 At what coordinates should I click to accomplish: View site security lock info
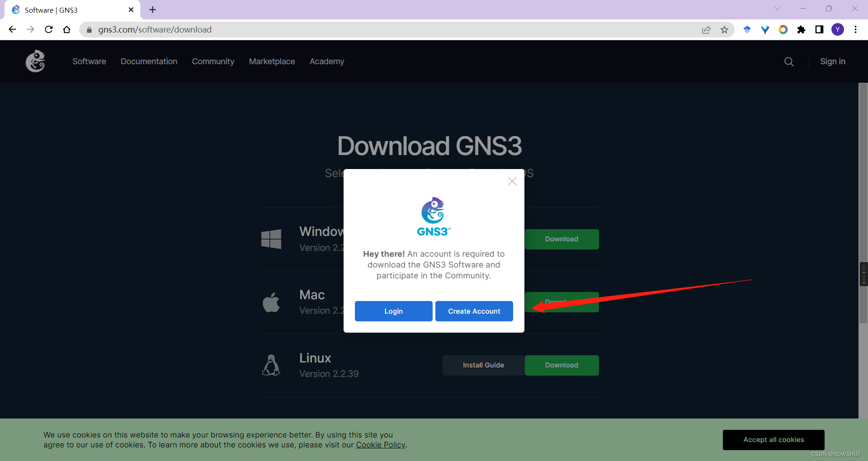tap(89, 30)
